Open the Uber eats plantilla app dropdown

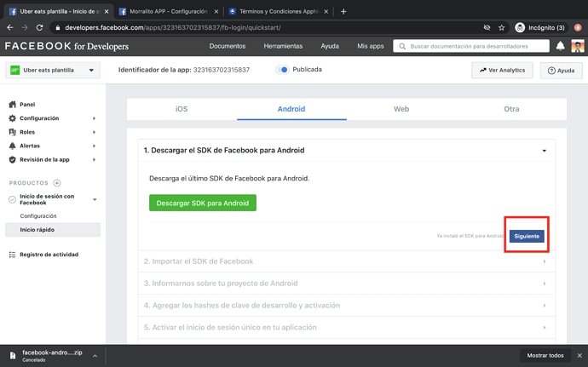pyautogui.click(x=53, y=71)
